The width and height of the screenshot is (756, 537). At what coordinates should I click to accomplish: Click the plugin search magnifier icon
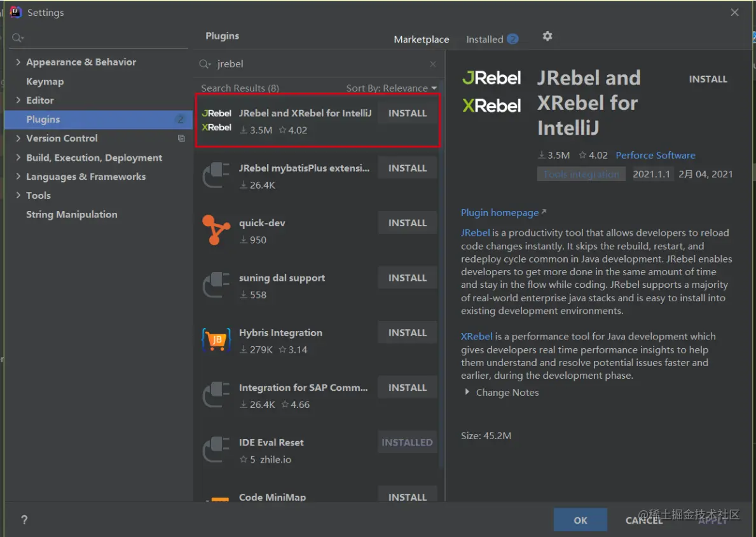[x=205, y=64]
